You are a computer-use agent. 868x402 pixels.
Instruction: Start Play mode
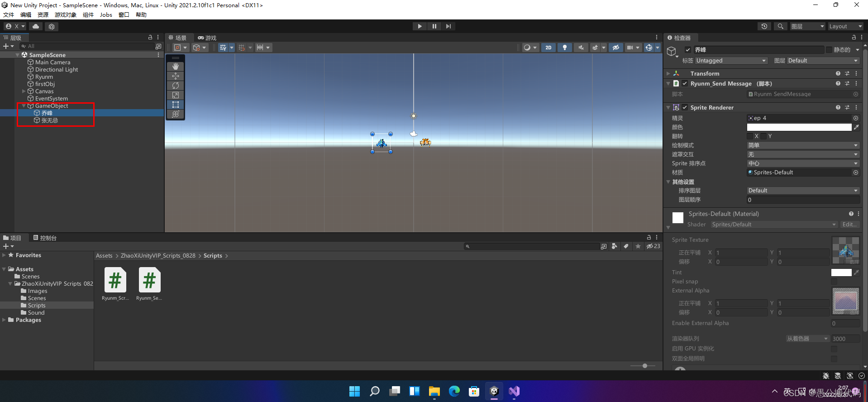click(x=420, y=26)
